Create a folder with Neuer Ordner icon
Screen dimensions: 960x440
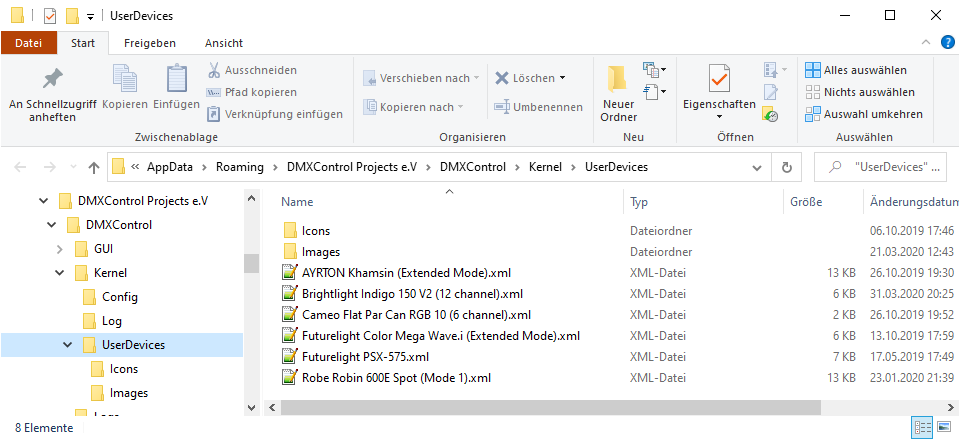pyautogui.click(x=618, y=82)
